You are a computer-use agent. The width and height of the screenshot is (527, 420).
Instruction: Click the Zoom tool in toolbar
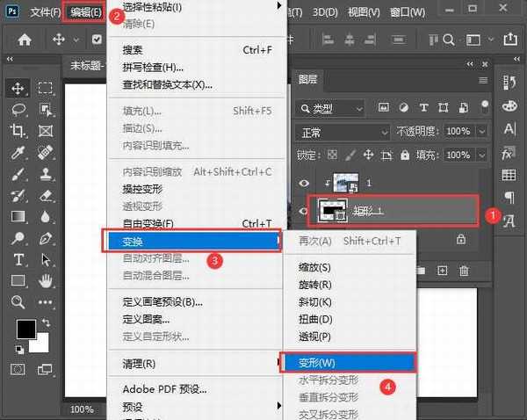pos(18,301)
